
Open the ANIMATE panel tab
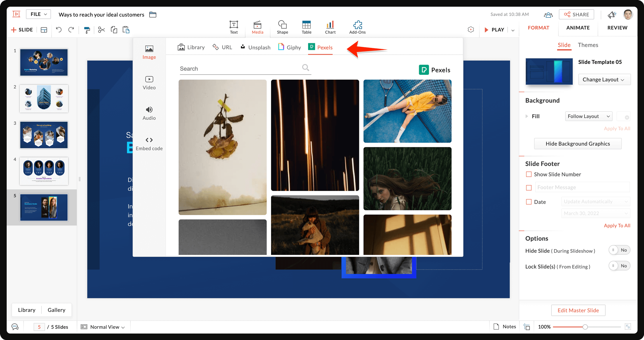pyautogui.click(x=578, y=28)
